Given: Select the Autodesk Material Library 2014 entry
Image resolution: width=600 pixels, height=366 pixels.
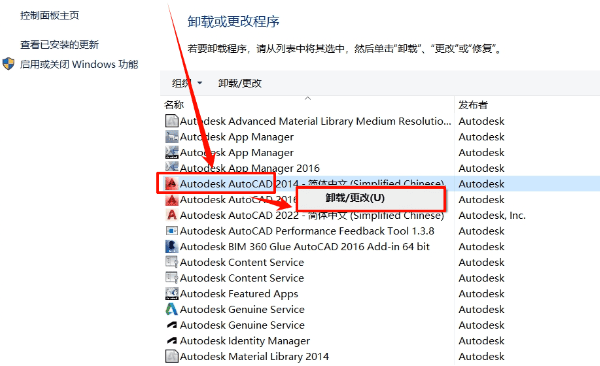Looking at the screenshot, I should (254, 356).
